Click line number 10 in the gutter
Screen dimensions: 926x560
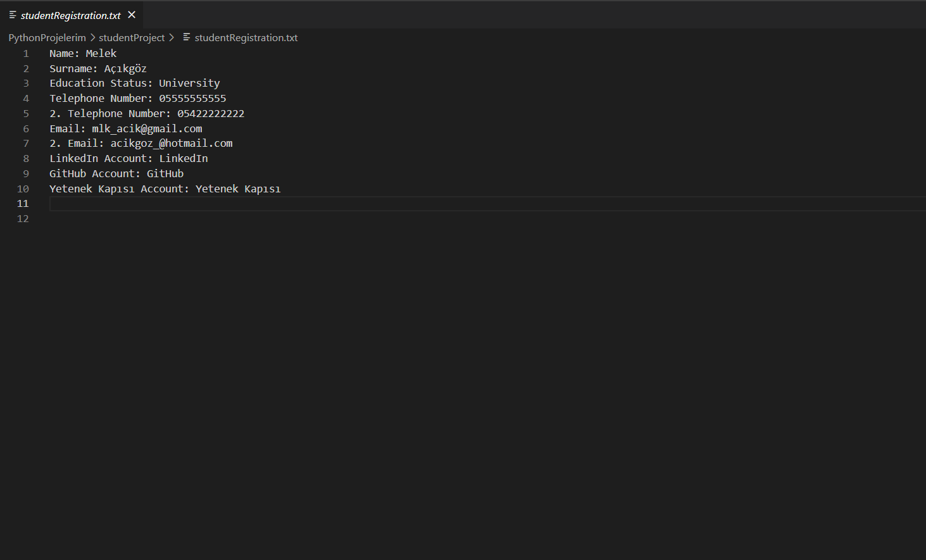click(x=23, y=189)
